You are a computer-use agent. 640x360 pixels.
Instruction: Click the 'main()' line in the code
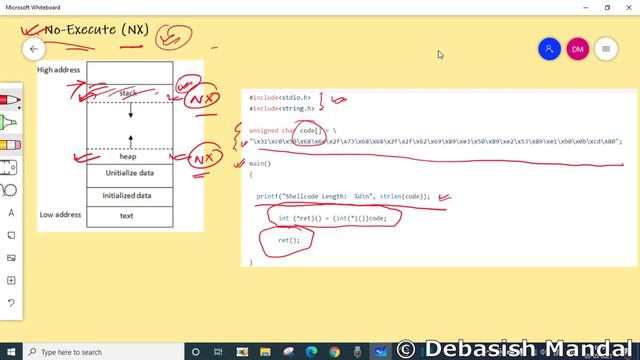(x=260, y=164)
